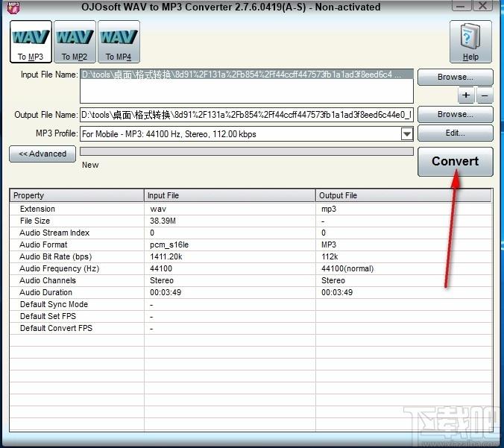Select the Audio Stream Index row
The width and height of the screenshot is (504, 448).
(x=251, y=233)
